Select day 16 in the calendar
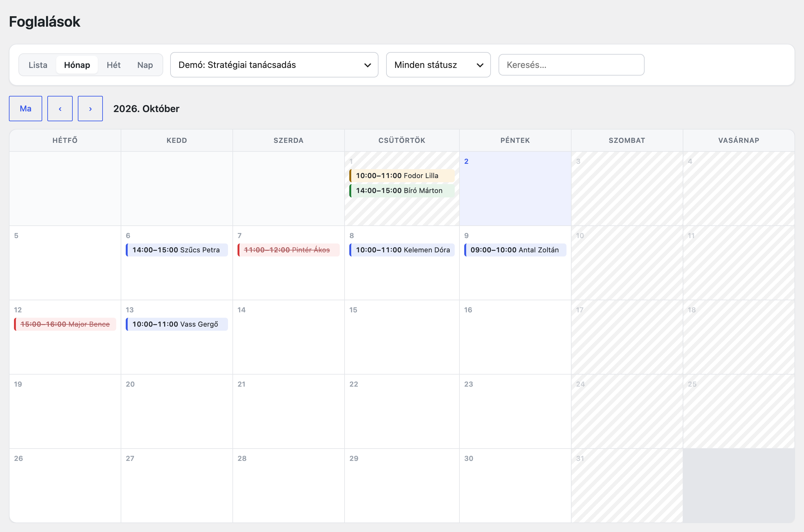 (x=515, y=337)
